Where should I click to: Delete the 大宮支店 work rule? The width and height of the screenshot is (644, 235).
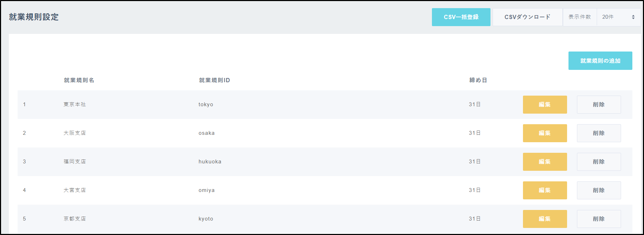pos(598,190)
